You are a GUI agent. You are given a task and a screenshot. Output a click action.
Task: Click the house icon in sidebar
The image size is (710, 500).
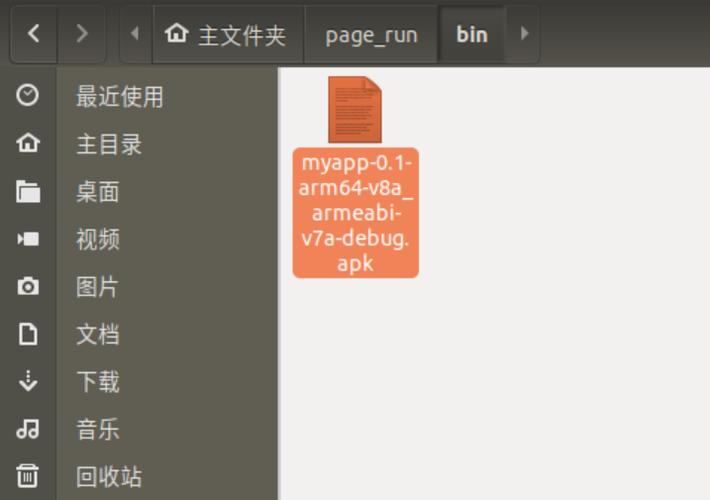pyautogui.click(x=28, y=143)
